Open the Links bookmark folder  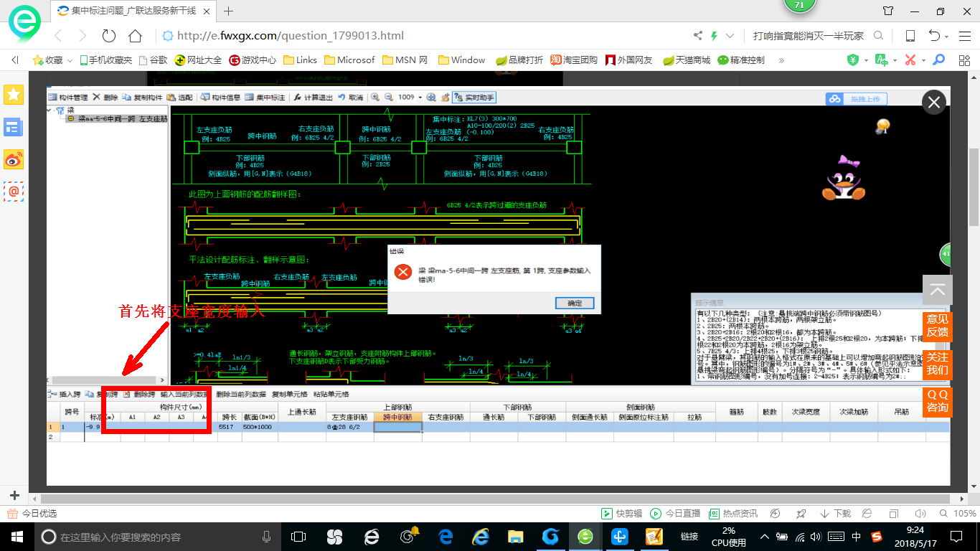(300, 60)
